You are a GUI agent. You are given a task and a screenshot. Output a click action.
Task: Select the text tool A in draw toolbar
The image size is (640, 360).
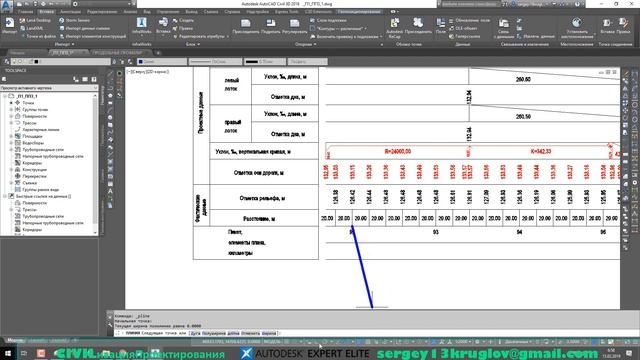110,191
